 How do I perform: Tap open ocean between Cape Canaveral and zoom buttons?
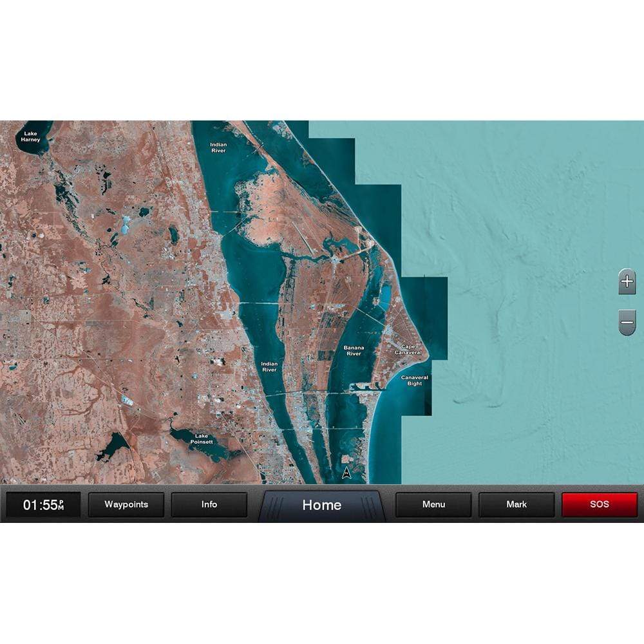(528, 322)
